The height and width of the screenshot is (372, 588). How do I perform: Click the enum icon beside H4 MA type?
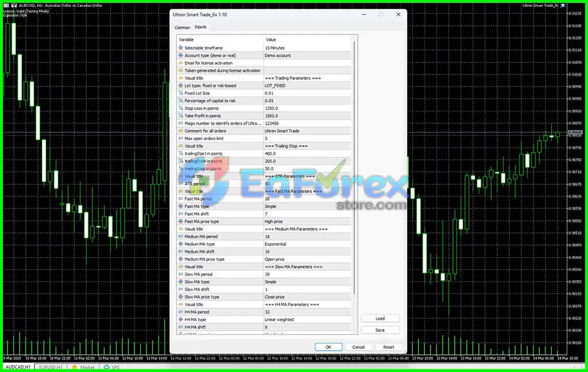[x=181, y=320]
